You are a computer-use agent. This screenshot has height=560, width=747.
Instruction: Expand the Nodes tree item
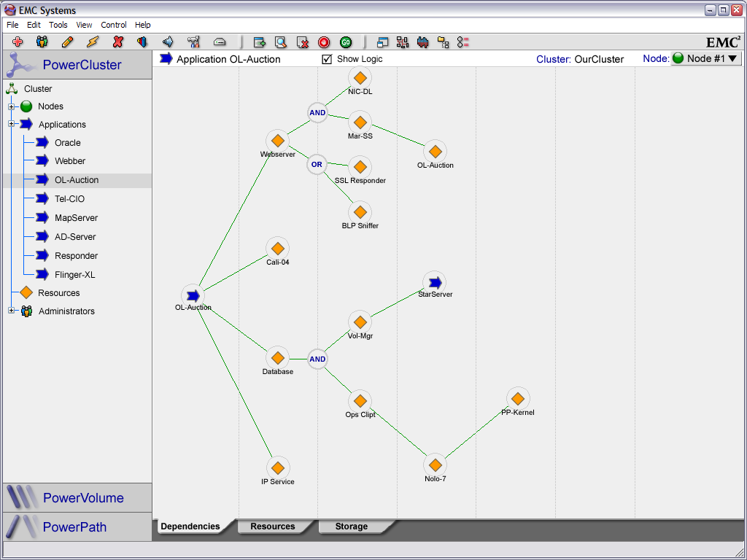coord(12,106)
